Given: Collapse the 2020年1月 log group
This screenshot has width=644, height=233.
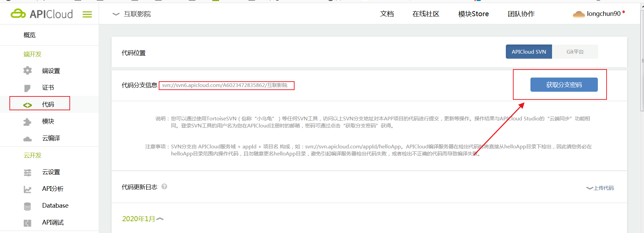Looking at the screenshot, I should point(143,219).
